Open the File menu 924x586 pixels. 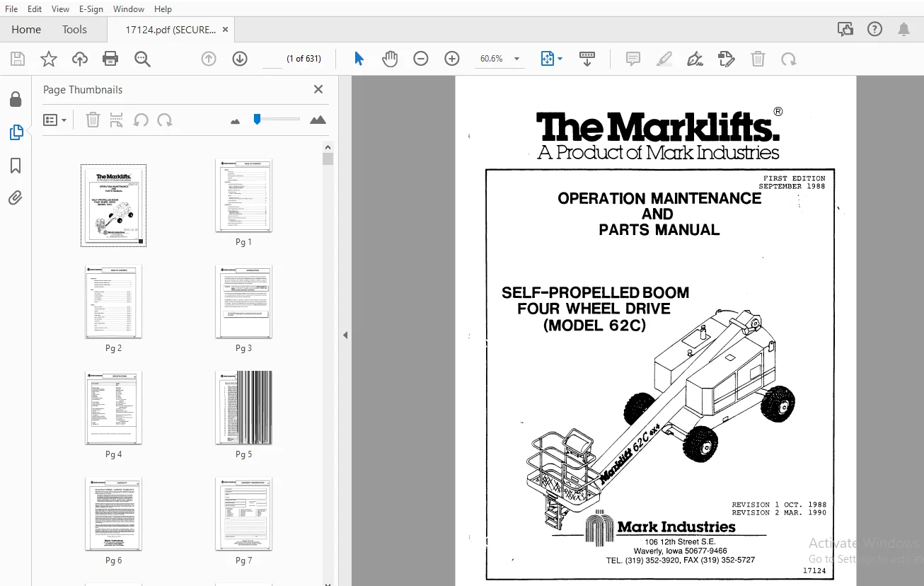[11, 8]
